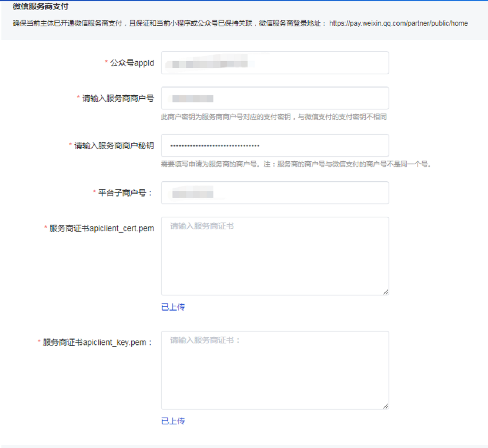Click the 请输入服务商商户秘钥 label
The image size is (488, 448).
(x=114, y=146)
